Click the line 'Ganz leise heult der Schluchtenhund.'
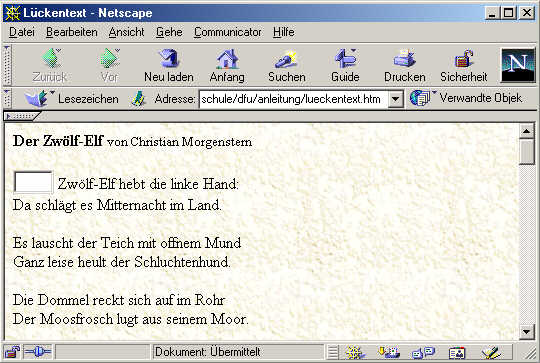540x363 pixels. [122, 262]
